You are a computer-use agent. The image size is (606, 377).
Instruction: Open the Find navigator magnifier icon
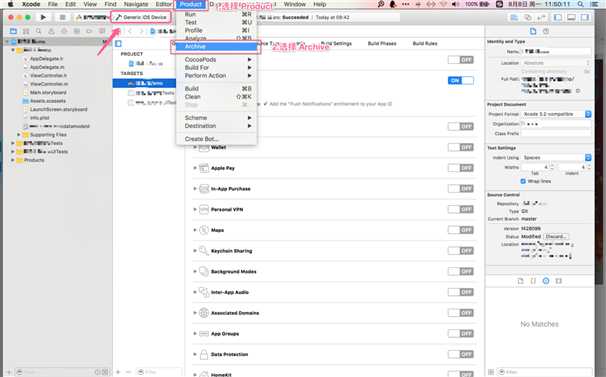pos(38,31)
